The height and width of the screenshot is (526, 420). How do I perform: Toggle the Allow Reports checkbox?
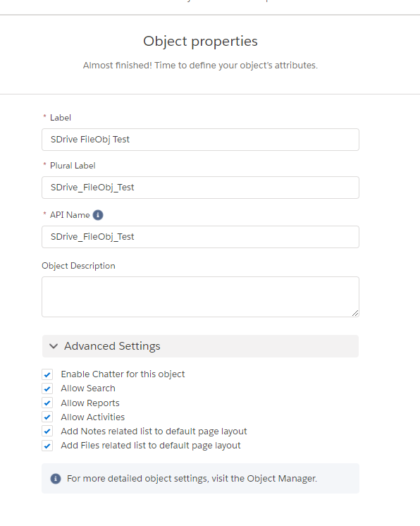click(47, 403)
